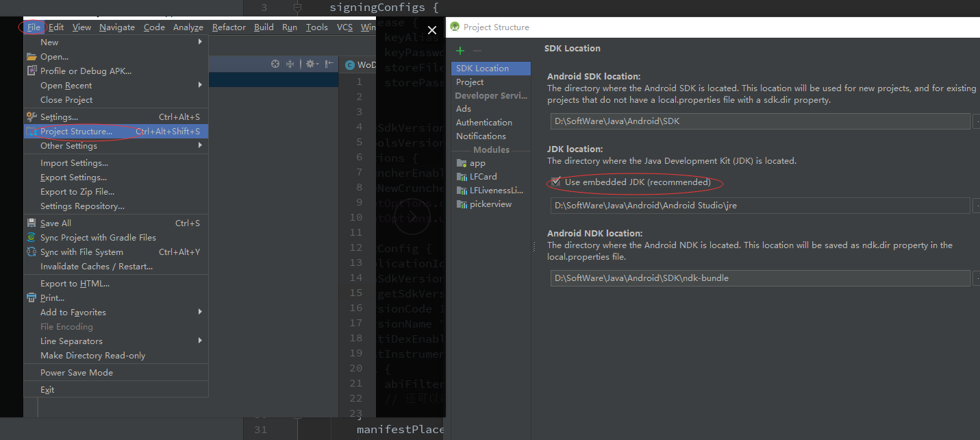Choose Import Settings... entry

[116, 162]
